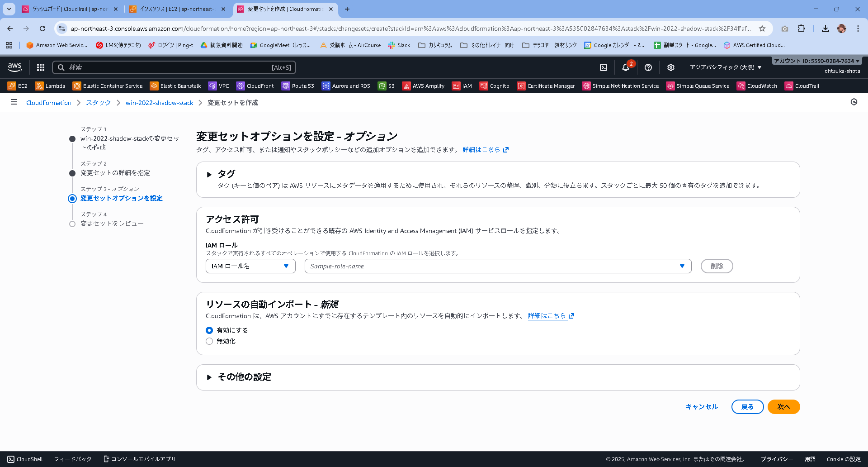Expand the その他の設定 section
The image size is (868, 467).
[210, 377]
